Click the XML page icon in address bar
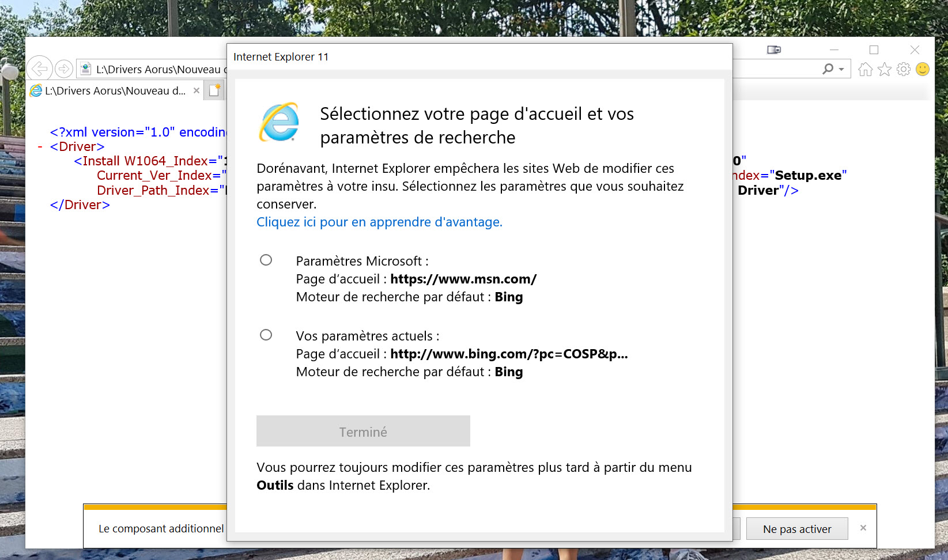The height and width of the screenshot is (560, 948). click(x=85, y=69)
